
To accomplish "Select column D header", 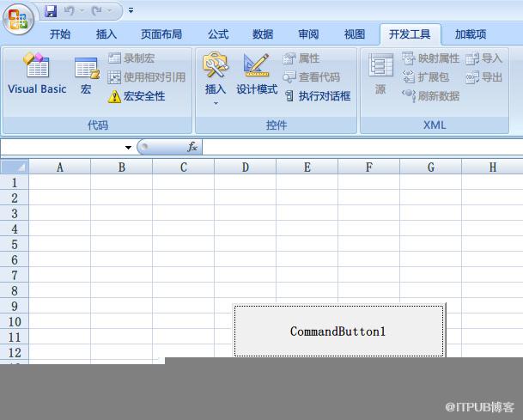I will [245, 167].
